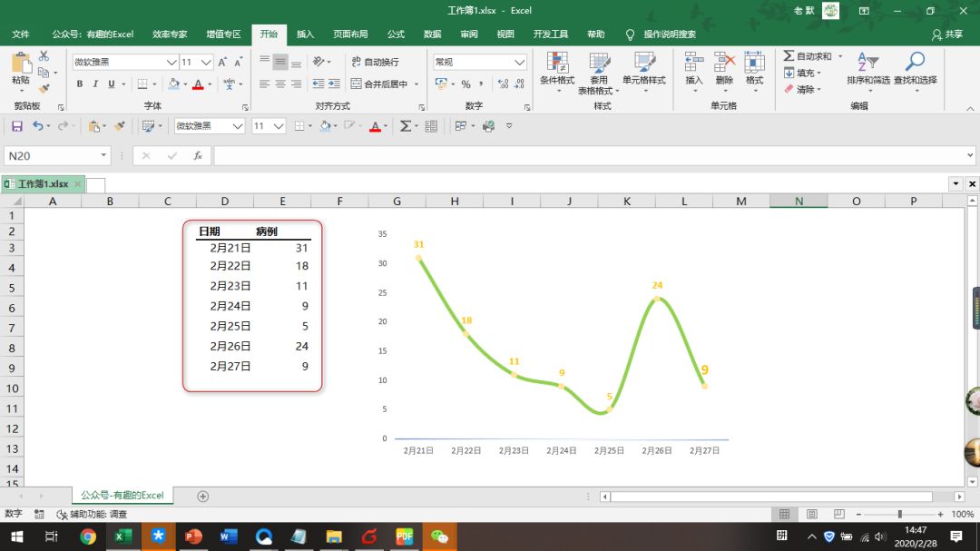The width and height of the screenshot is (980, 551).
Task: Switch to the 插入 (Insert) ribbon tab
Action: (305, 34)
